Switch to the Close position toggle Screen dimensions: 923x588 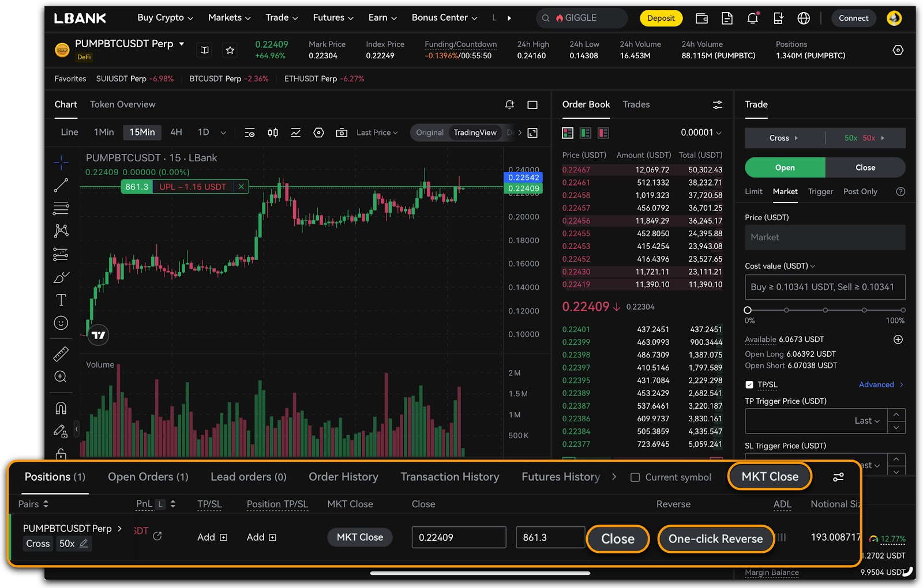pos(865,168)
